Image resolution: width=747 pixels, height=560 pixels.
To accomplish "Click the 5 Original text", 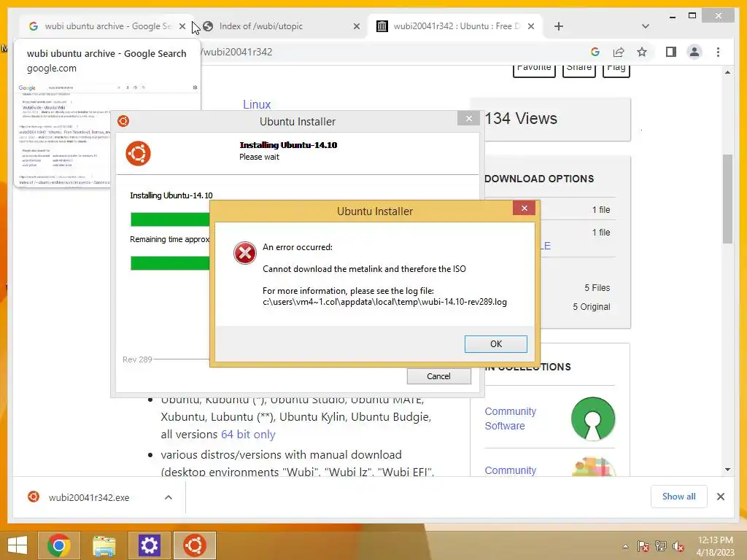I will (x=591, y=307).
